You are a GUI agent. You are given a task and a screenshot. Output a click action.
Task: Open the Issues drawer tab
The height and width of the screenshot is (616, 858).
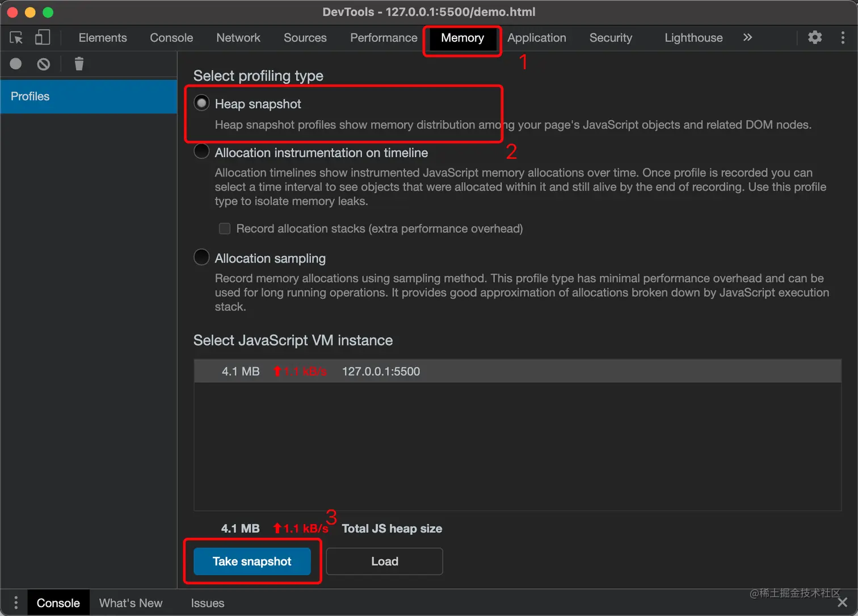208,603
